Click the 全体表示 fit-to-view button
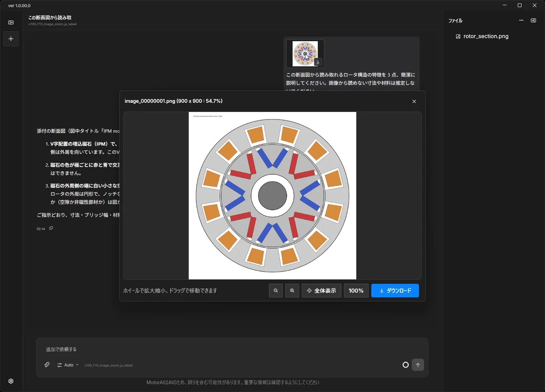The width and height of the screenshot is (545, 392). coord(321,291)
